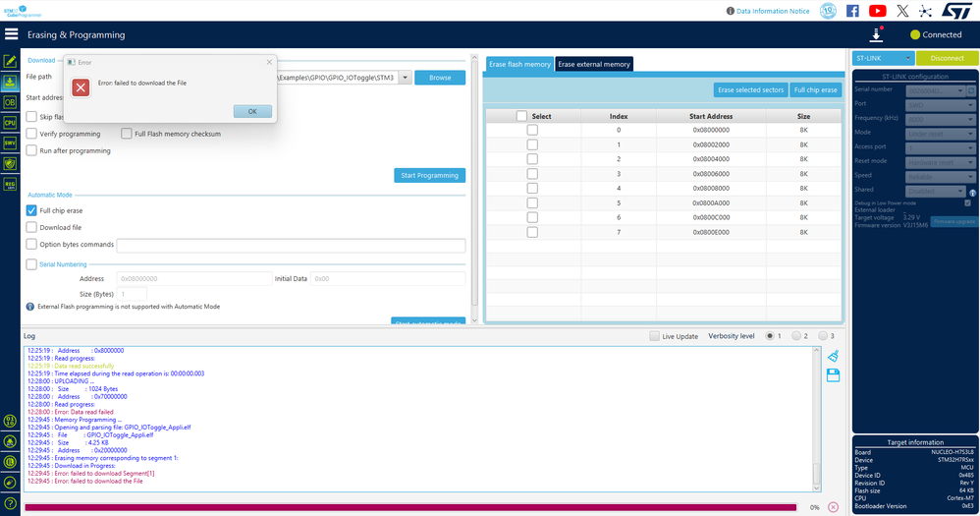Click the Full chip erase button
This screenshot has height=516, width=980.
(816, 90)
